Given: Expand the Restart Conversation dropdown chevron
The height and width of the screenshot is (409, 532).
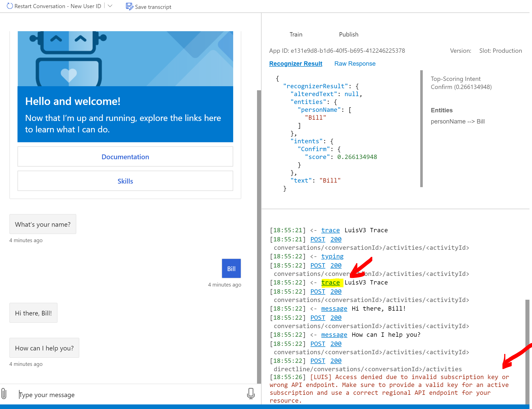Looking at the screenshot, I should coord(110,6).
